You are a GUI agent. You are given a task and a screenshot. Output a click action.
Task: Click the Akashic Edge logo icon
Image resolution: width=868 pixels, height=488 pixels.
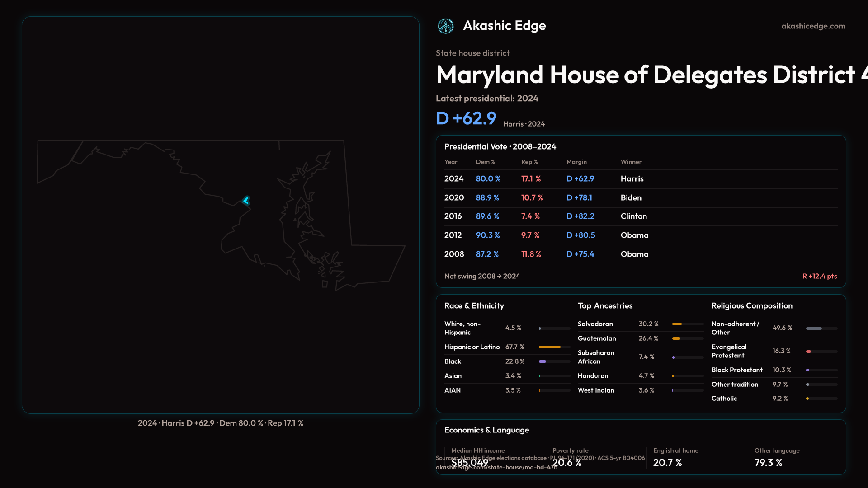(x=445, y=26)
